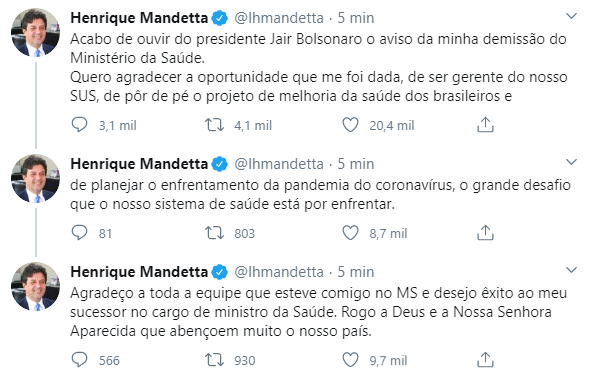The height and width of the screenshot is (372, 590).
Task: Like the first tweet with 20,4 mil likes
Action: click(x=350, y=125)
